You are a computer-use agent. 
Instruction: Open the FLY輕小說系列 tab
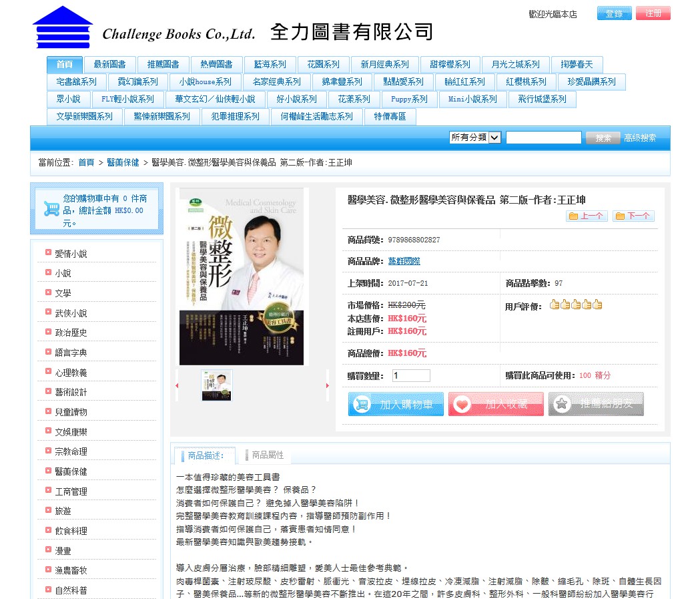pyautogui.click(x=127, y=99)
